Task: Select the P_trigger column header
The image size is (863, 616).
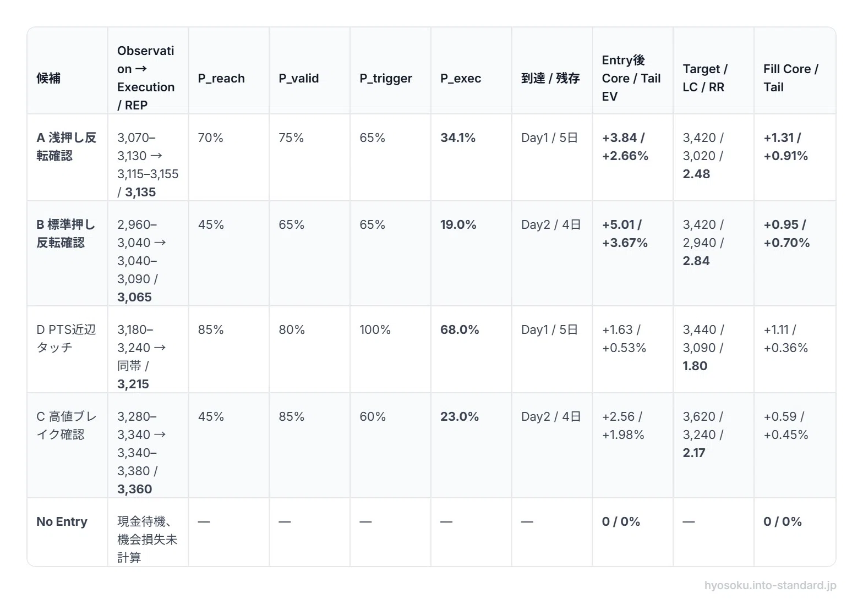Action: 386,79
